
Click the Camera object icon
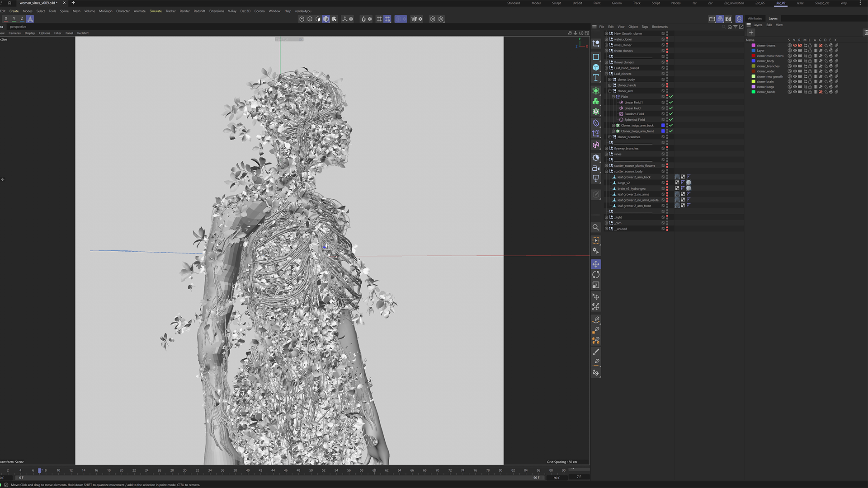[596, 168]
